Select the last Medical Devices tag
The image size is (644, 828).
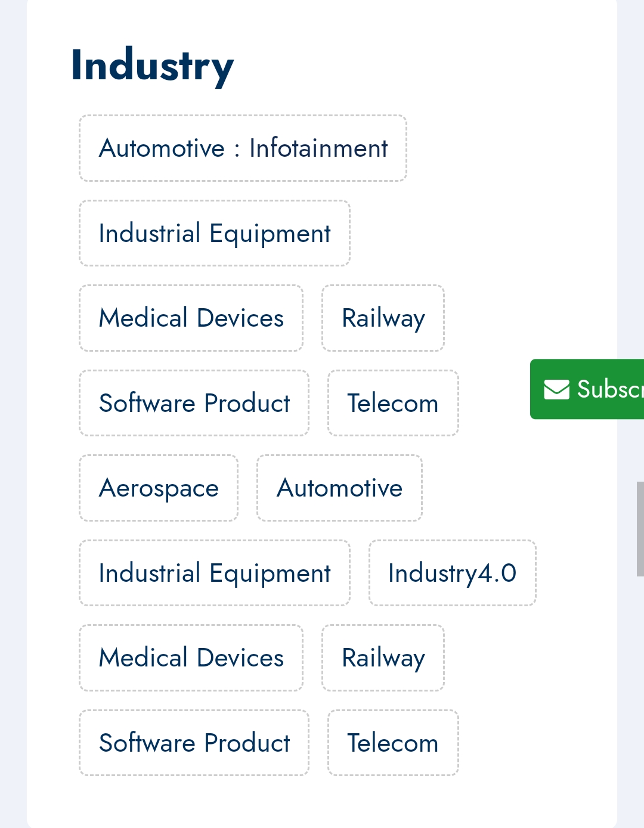191,658
